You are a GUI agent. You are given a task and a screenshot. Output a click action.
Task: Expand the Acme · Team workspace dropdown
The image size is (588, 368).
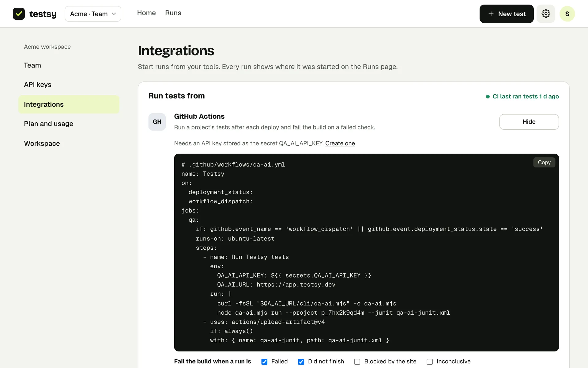point(93,14)
